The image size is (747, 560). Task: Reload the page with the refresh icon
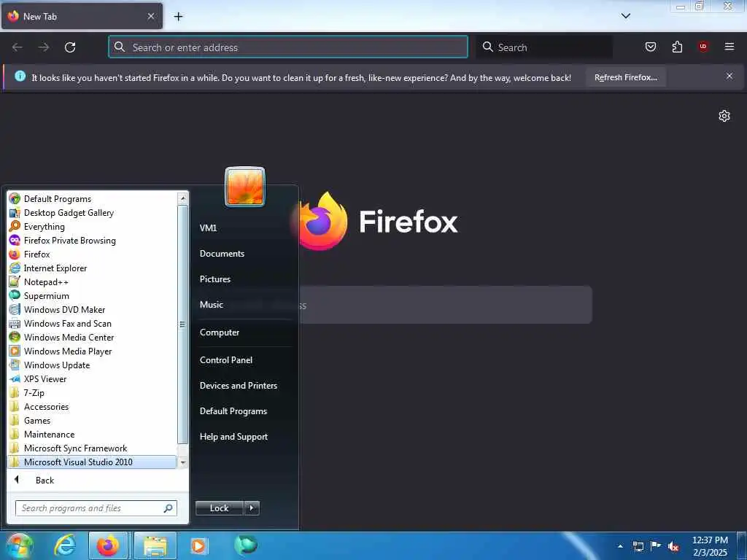tap(70, 47)
